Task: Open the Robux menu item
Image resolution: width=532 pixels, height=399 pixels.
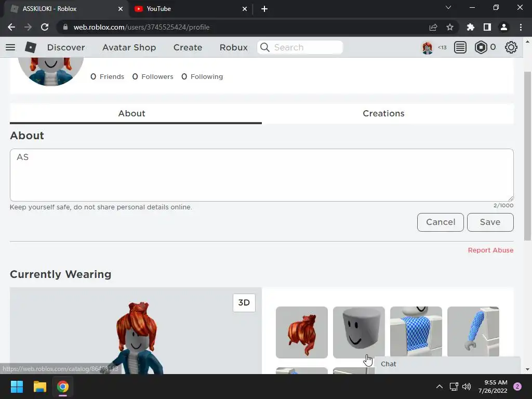Action: point(233,47)
